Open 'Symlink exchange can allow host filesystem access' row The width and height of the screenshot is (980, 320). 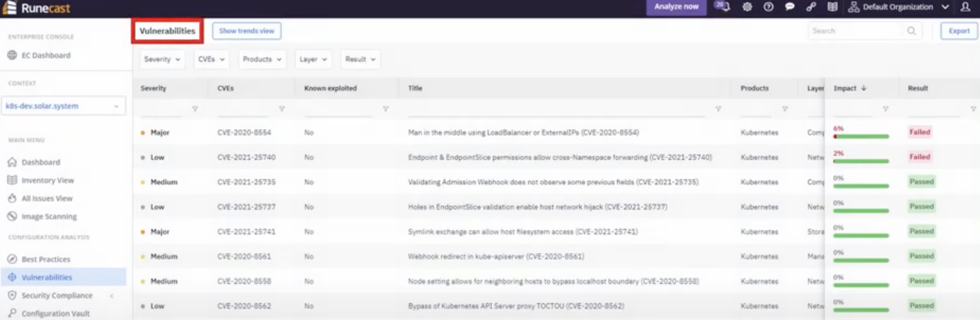click(523, 232)
